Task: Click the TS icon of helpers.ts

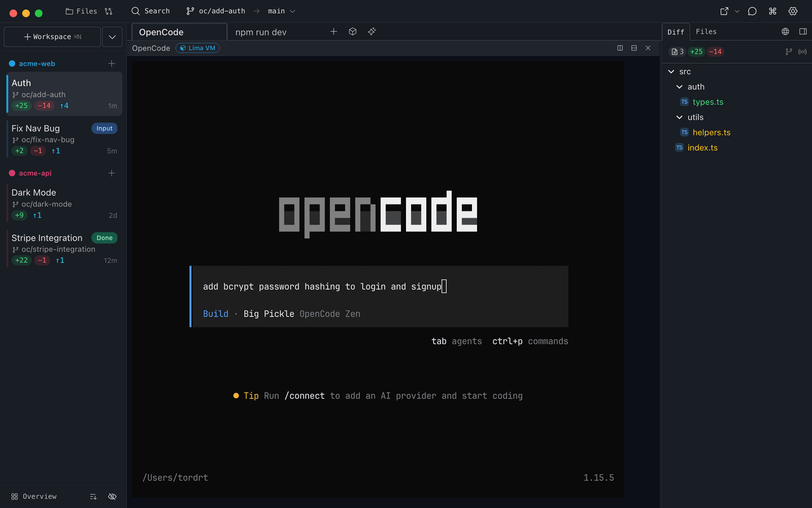Action: pyautogui.click(x=684, y=132)
